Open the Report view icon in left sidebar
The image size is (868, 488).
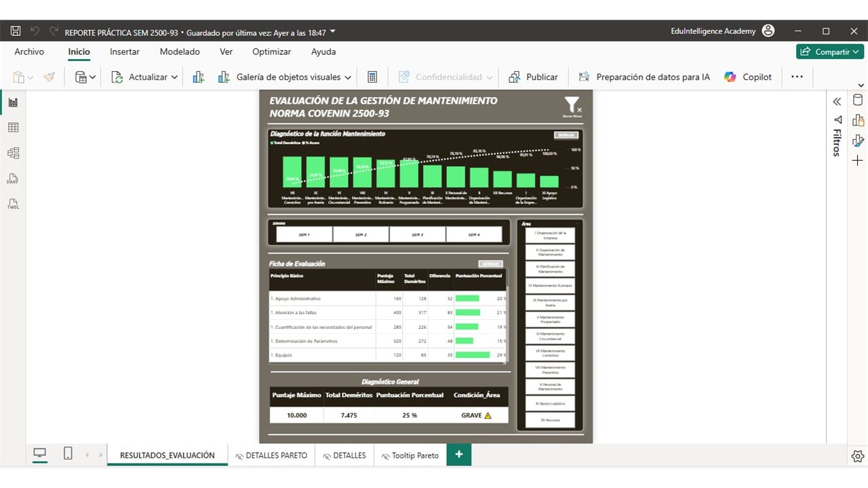pyautogui.click(x=13, y=102)
